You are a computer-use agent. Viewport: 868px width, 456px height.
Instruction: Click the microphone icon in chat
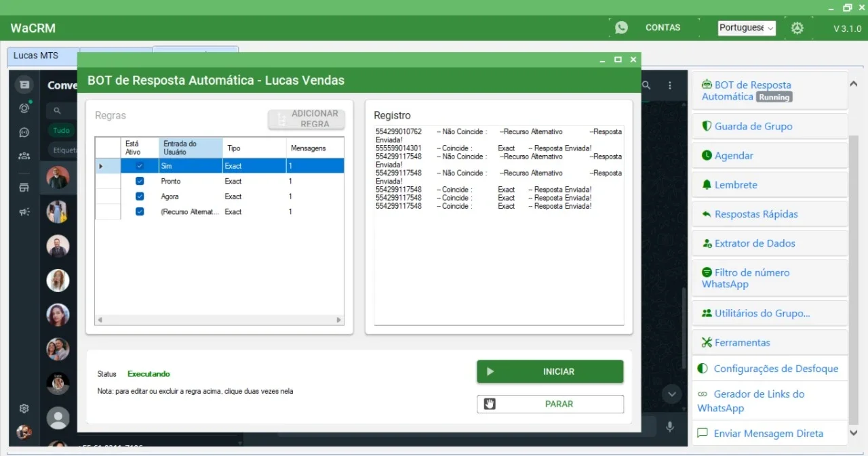[x=670, y=427]
